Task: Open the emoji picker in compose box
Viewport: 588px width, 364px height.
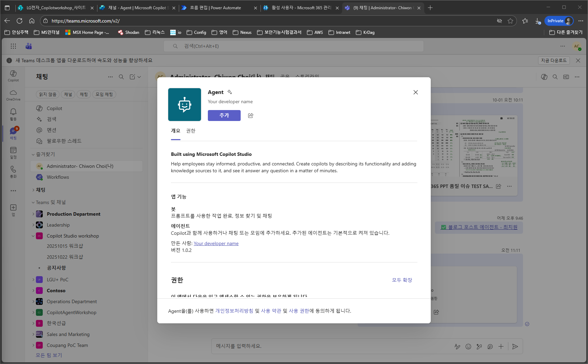Action: pyautogui.click(x=468, y=347)
